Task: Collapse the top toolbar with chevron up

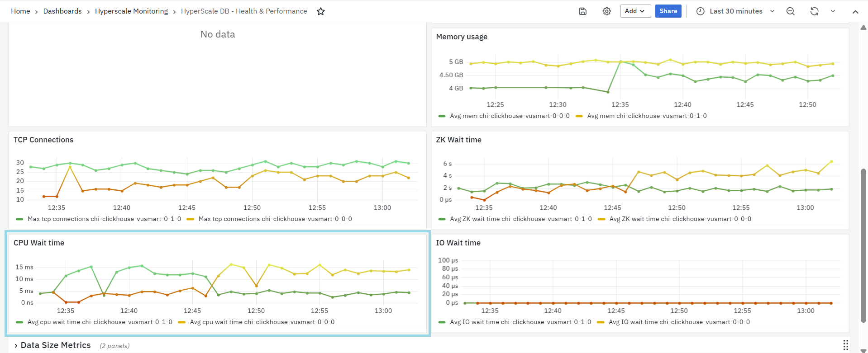Action: coord(855,12)
